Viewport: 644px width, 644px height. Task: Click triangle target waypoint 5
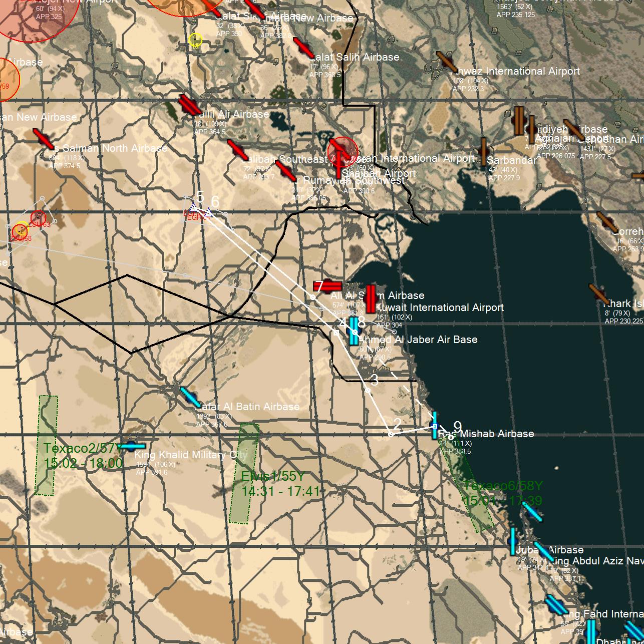point(193,207)
